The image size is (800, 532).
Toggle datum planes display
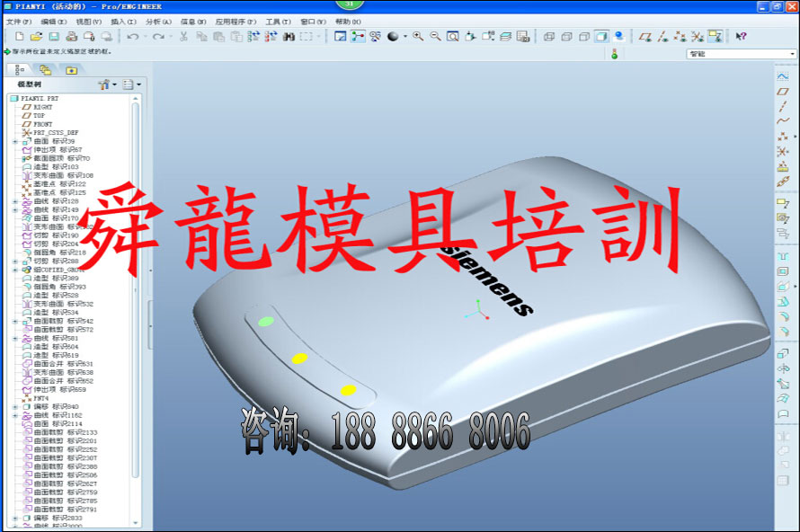[644, 36]
